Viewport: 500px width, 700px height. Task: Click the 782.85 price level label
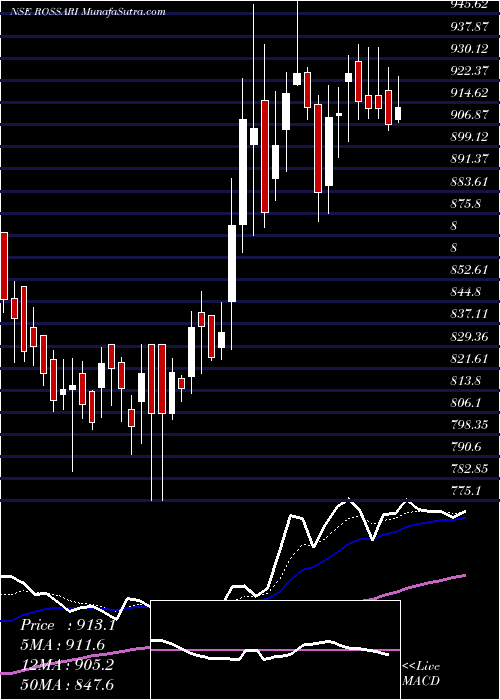pos(470,469)
